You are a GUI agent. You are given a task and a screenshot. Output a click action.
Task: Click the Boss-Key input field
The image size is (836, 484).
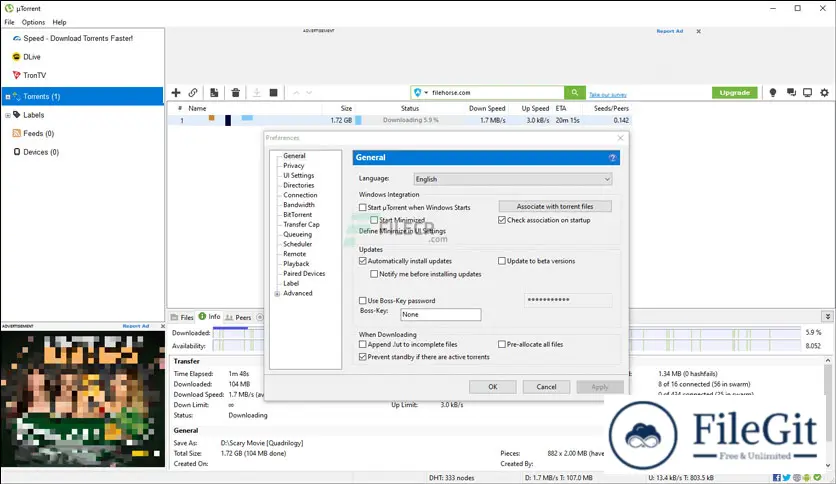440,314
